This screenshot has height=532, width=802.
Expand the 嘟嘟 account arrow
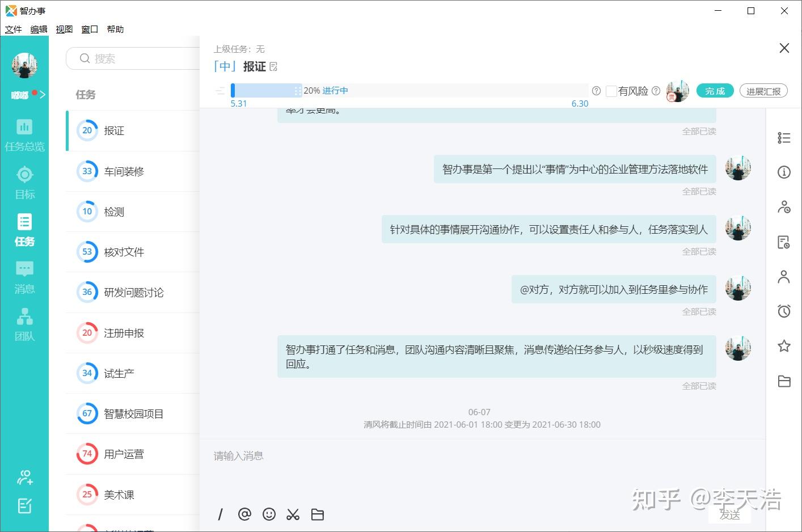tap(43, 94)
